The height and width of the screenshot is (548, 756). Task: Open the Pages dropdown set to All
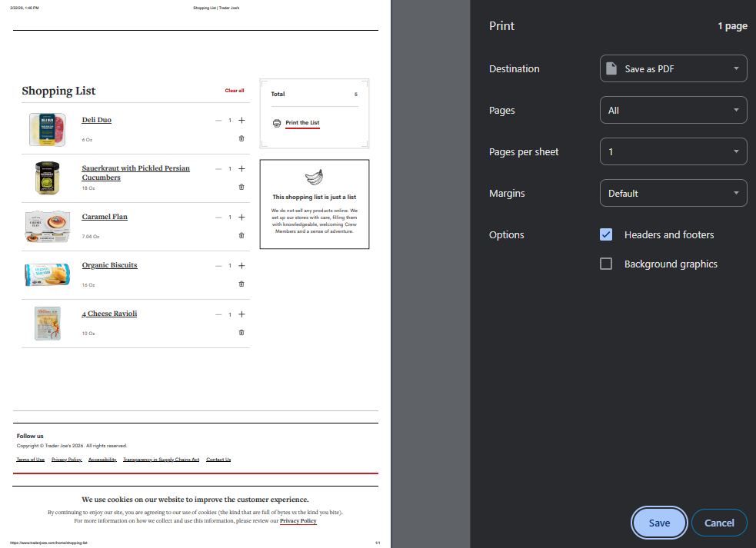point(674,110)
